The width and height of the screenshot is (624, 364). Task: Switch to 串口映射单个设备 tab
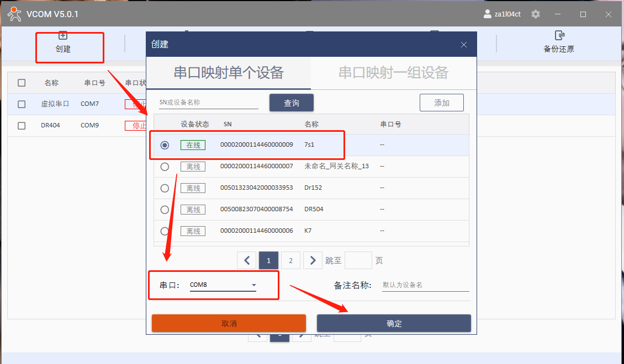229,73
